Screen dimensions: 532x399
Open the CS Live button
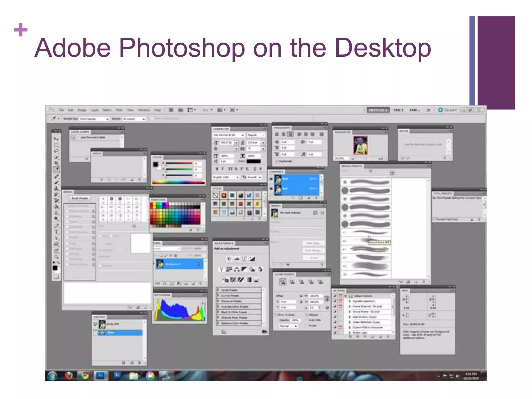pyautogui.click(x=448, y=110)
